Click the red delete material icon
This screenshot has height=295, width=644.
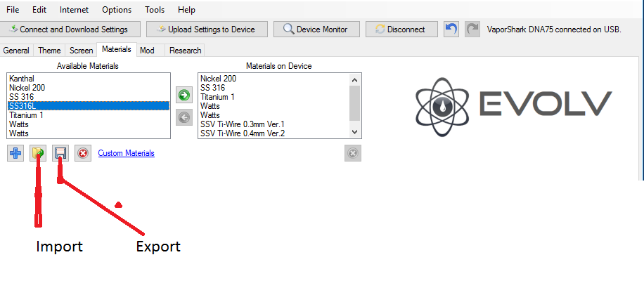(83, 153)
